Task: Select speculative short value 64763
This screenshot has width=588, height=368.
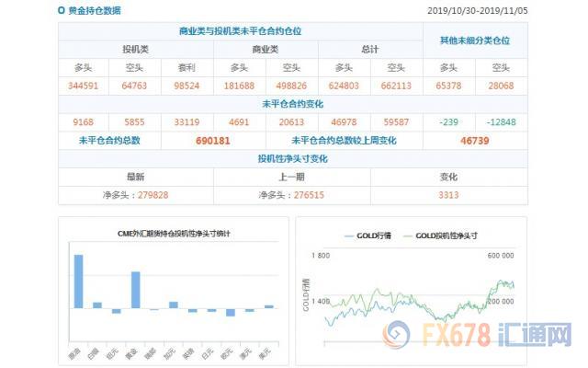Action: [134, 86]
